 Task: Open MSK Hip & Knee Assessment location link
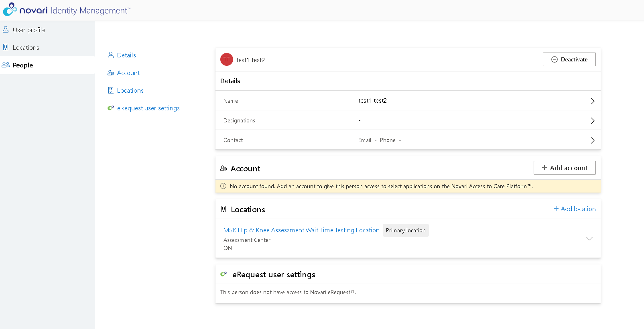tap(301, 230)
